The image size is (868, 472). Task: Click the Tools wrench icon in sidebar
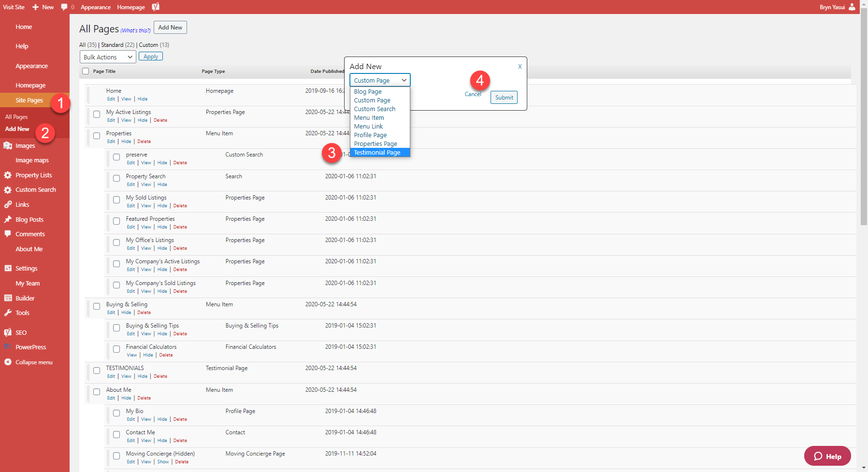(x=8, y=313)
